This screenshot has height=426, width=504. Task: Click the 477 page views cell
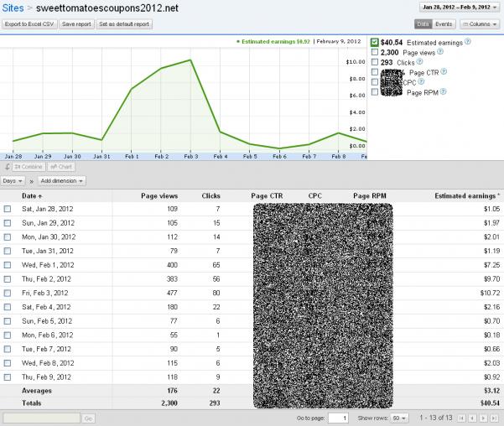pos(172,293)
